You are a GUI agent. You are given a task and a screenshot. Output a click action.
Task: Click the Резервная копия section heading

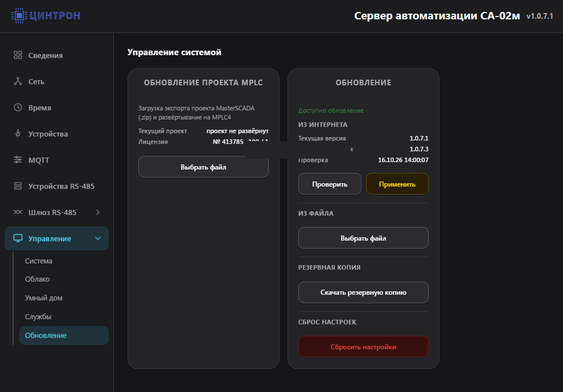pyautogui.click(x=329, y=267)
